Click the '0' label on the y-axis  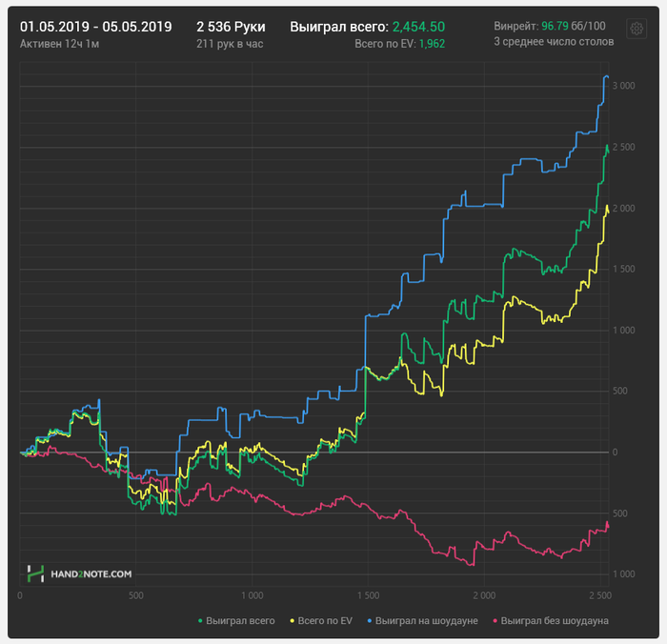click(x=615, y=453)
